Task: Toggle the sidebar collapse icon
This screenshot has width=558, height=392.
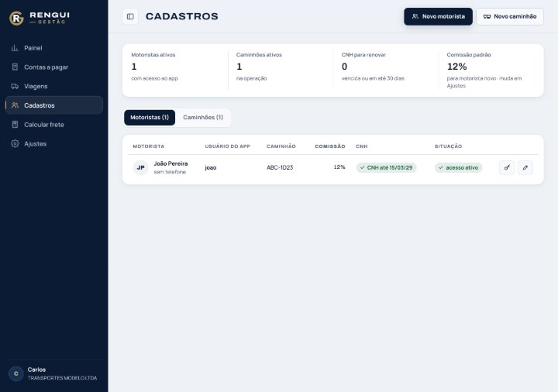Action: 130,16
